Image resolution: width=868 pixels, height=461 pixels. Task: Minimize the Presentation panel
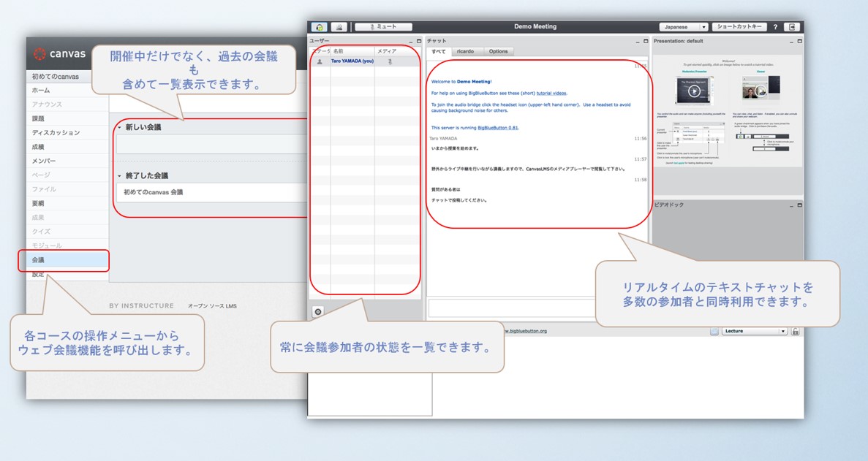(x=792, y=42)
